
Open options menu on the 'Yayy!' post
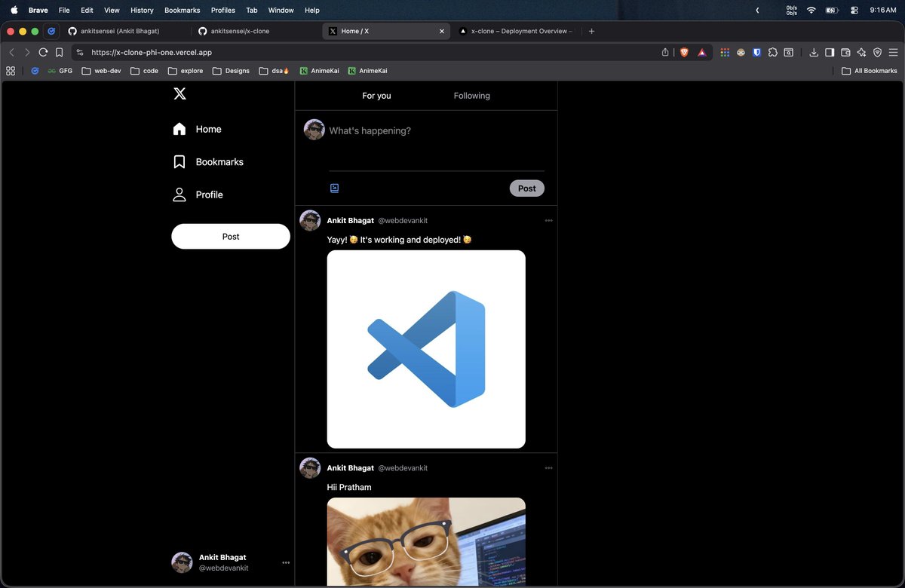coord(548,221)
